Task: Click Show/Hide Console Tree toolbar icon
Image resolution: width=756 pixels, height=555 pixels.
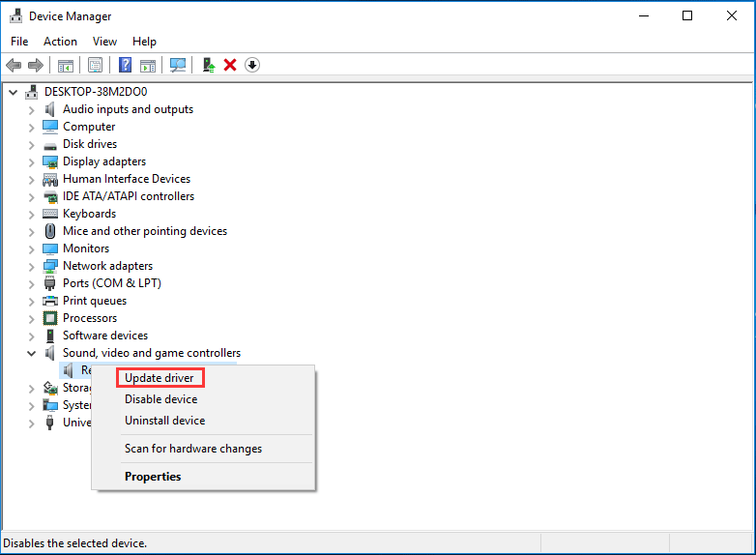Action: pos(66,65)
